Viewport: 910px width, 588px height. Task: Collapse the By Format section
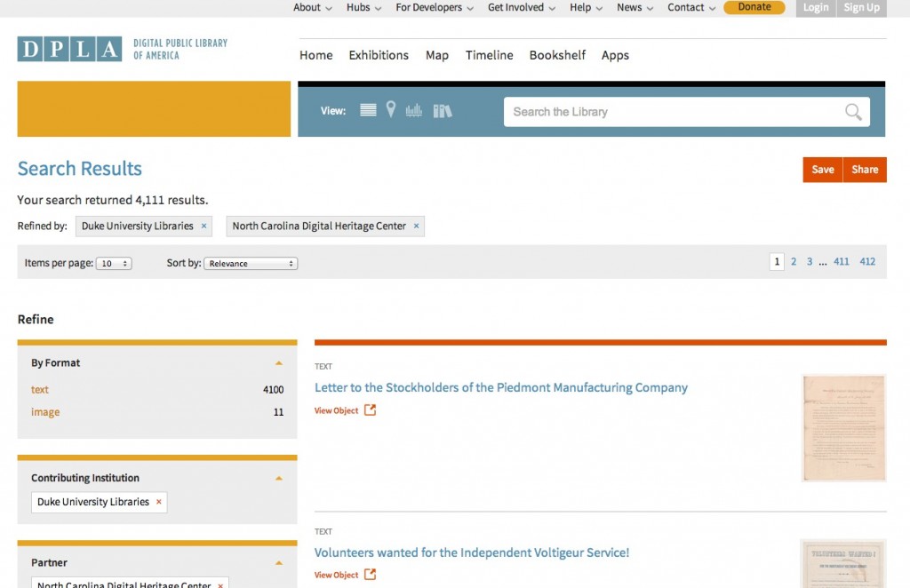click(278, 362)
